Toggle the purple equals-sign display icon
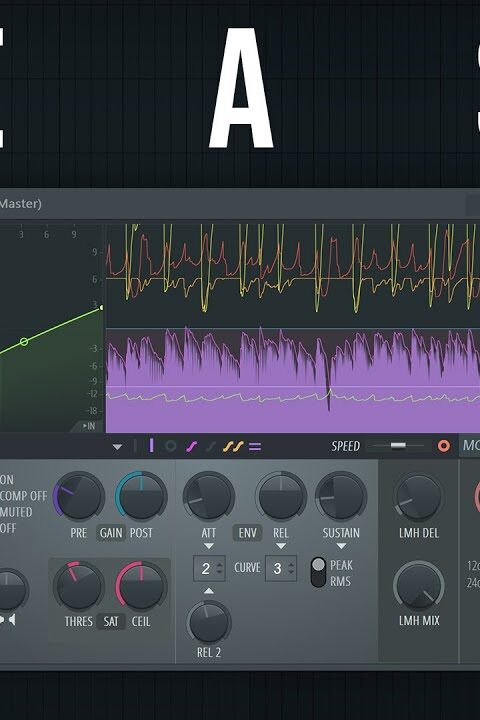Viewport: 480px width, 720px height. point(255,446)
